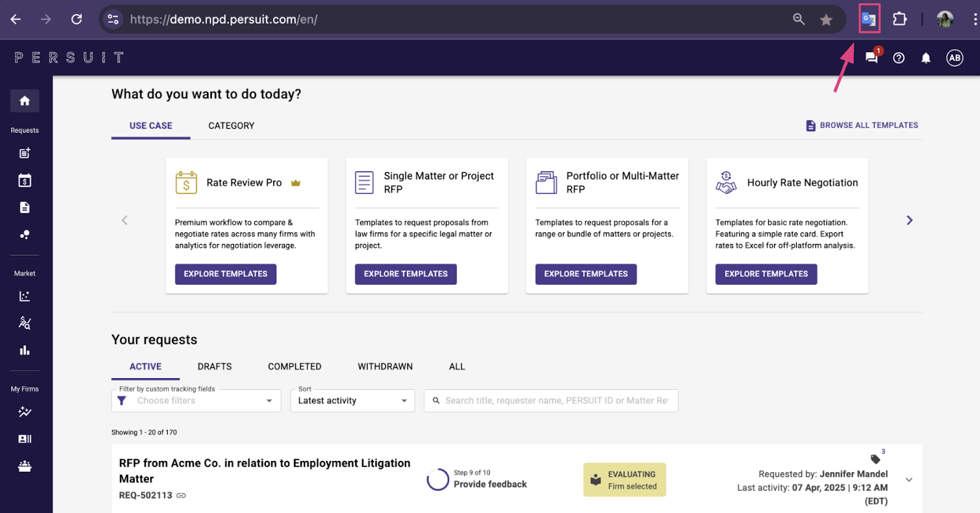Open the browser Extensions puzzle icon
980x513 pixels.
899,19
